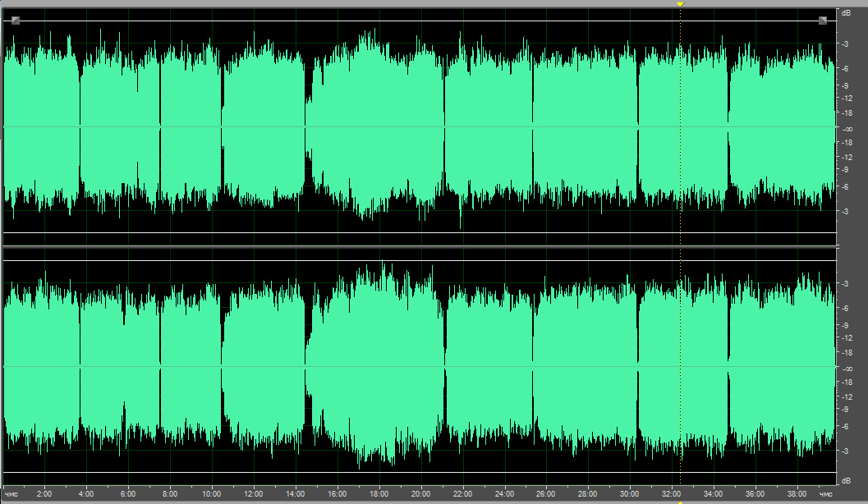The width and height of the screenshot is (868, 504).
Task: Click the 18:00 mark on time ruler
Action: pos(379,494)
